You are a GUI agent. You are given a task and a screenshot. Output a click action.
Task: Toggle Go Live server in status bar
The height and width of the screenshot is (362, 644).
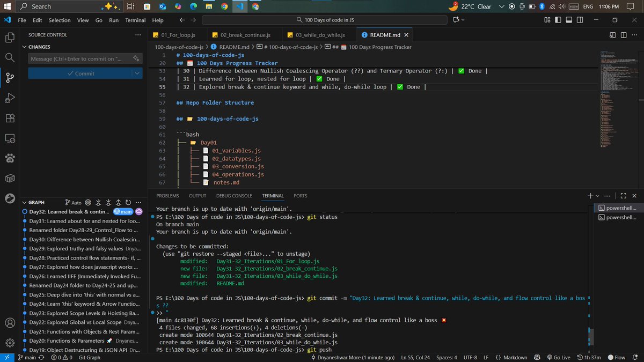pyautogui.click(x=559, y=357)
